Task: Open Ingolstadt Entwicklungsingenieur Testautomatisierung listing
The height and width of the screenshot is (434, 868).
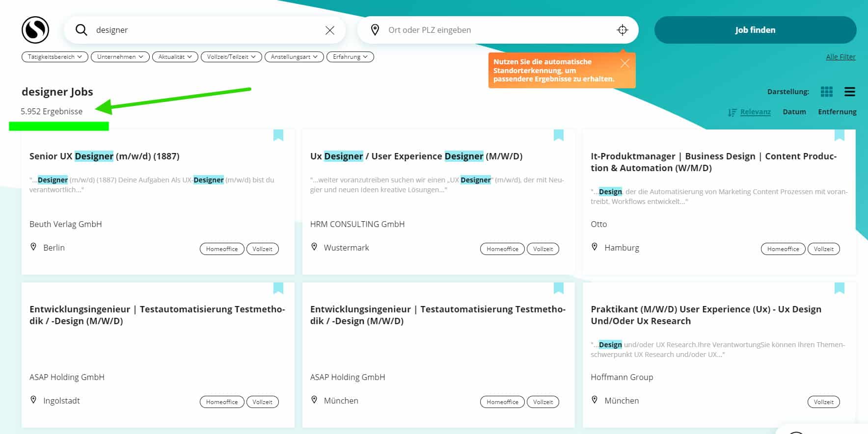Action: coord(157,315)
